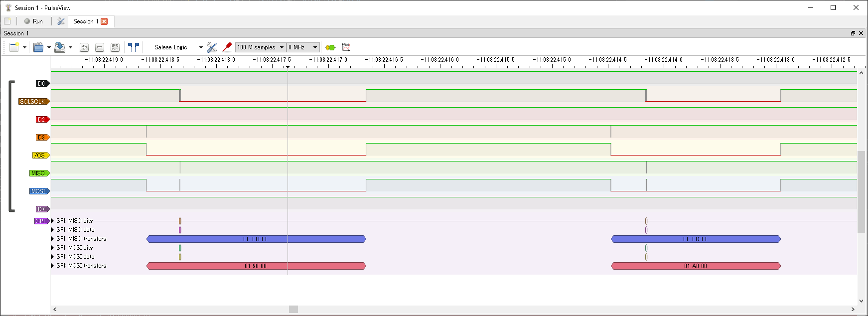868x316 pixels.
Task: Click the zoom in button
Action: pyautogui.click(x=84, y=47)
